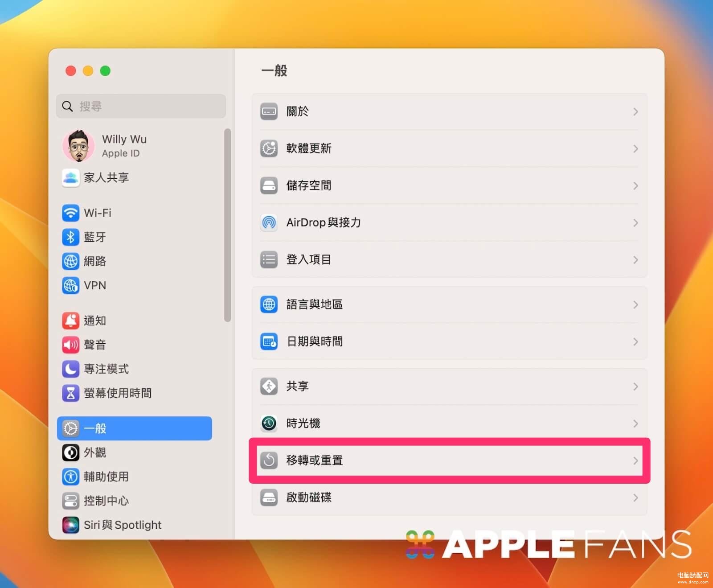
Task: Open the 語言與地區 settings row
Action: pyautogui.click(x=449, y=304)
